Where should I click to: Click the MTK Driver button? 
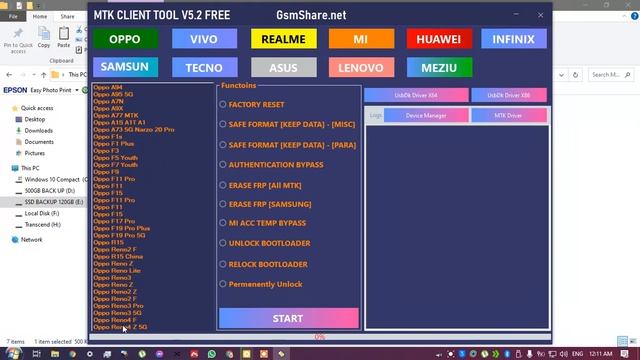tap(509, 116)
